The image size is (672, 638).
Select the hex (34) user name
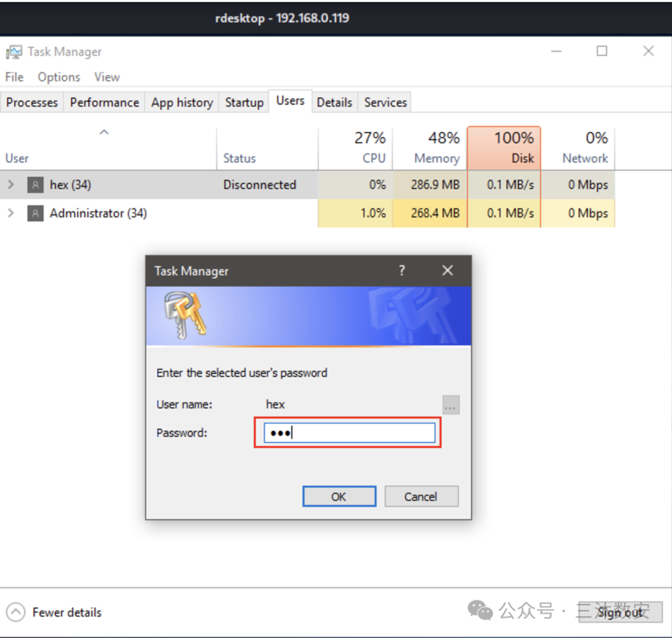pos(70,185)
